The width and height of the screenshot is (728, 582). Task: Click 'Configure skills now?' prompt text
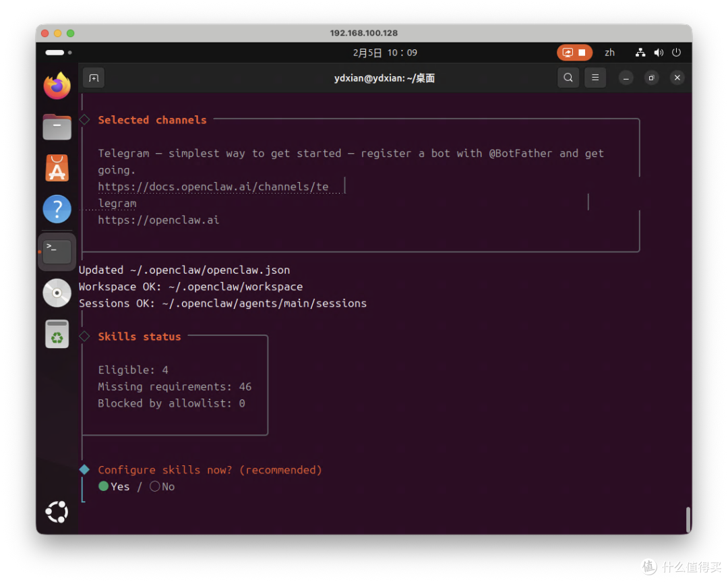[x=210, y=470]
